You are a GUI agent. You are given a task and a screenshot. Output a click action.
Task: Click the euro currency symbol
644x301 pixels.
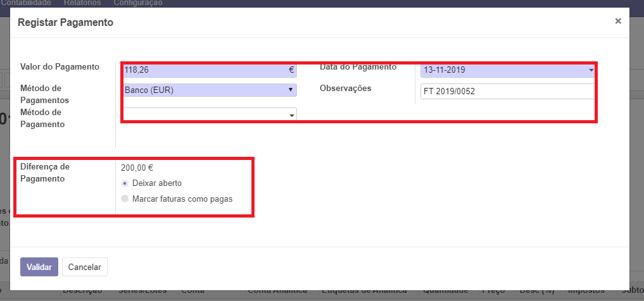pyautogui.click(x=292, y=70)
